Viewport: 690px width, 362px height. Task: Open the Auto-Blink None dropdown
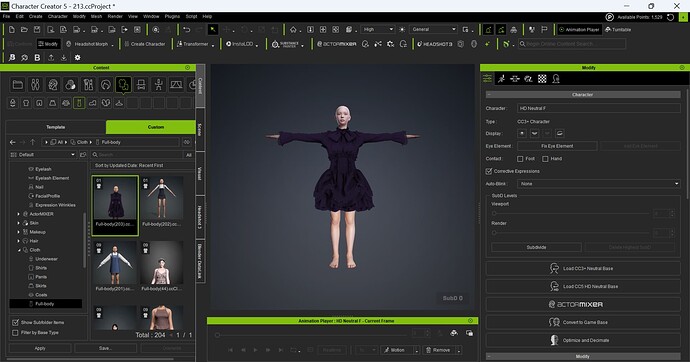599,184
